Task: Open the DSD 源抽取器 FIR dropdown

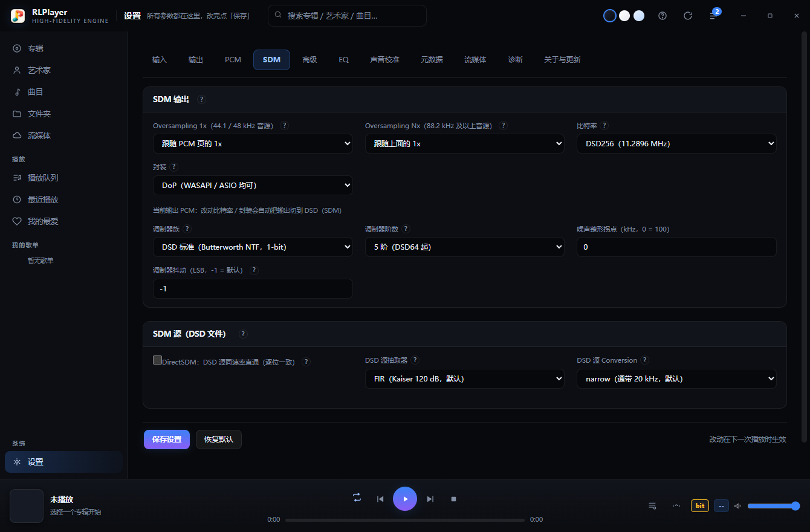Action: (465, 379)
